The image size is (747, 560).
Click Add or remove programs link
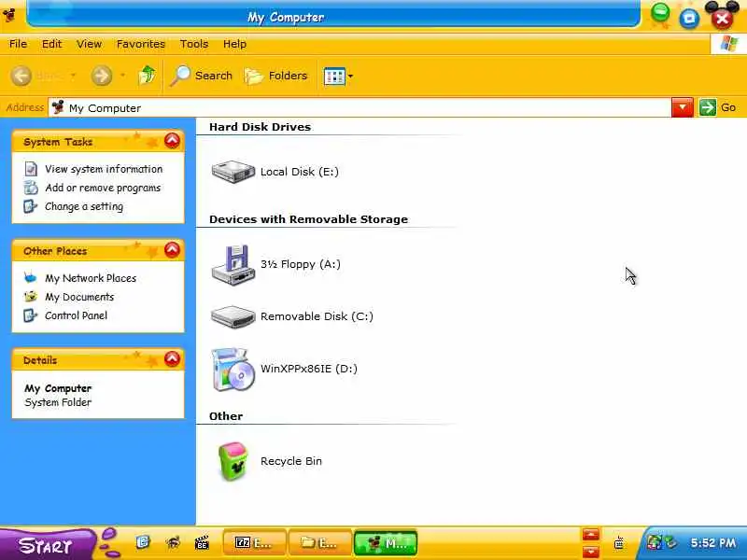click(103, 189)
